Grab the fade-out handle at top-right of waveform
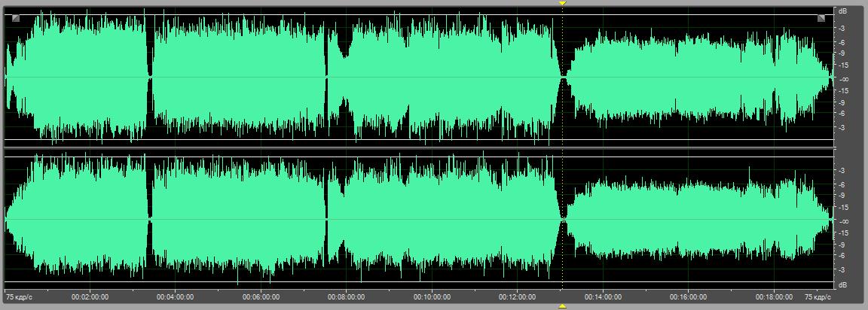The width and height of the screenshot is (868, 310). (821, 18)
